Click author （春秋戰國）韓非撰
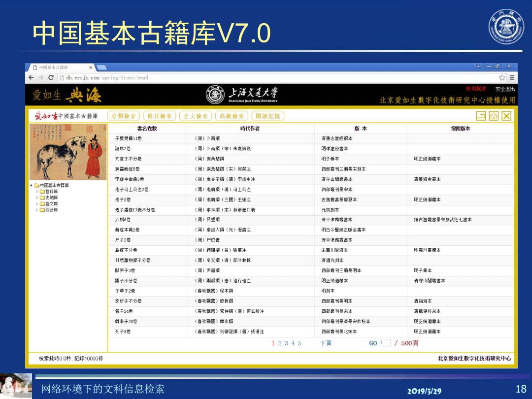The image size is (532, 399). 214,321
